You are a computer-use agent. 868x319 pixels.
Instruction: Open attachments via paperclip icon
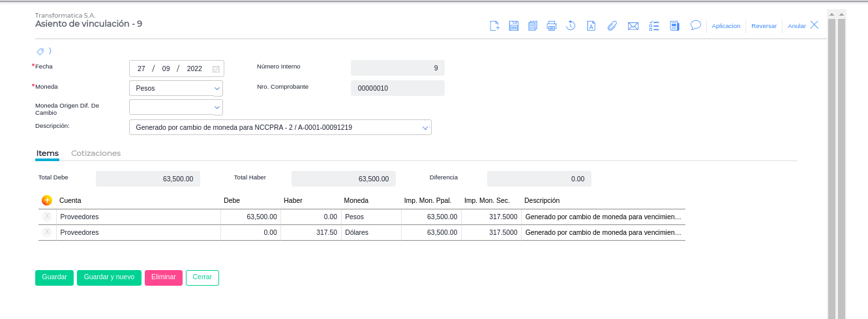click(612, 26)
